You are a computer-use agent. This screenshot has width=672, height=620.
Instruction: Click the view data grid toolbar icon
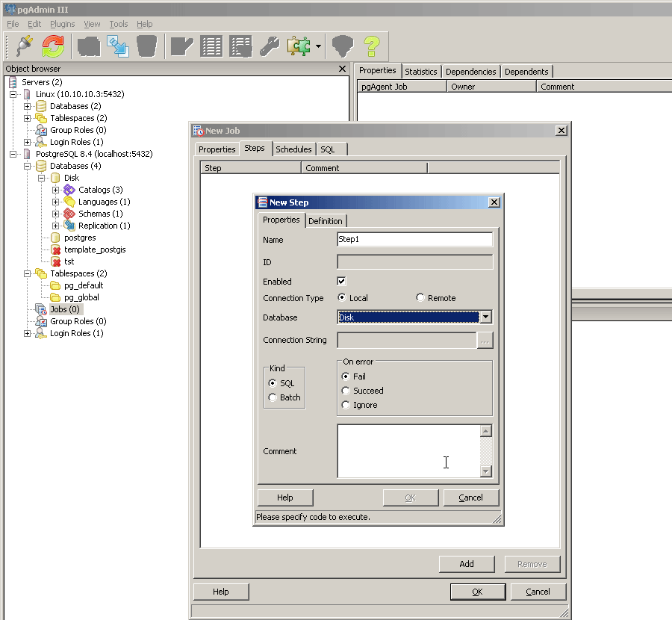[211, 46]
